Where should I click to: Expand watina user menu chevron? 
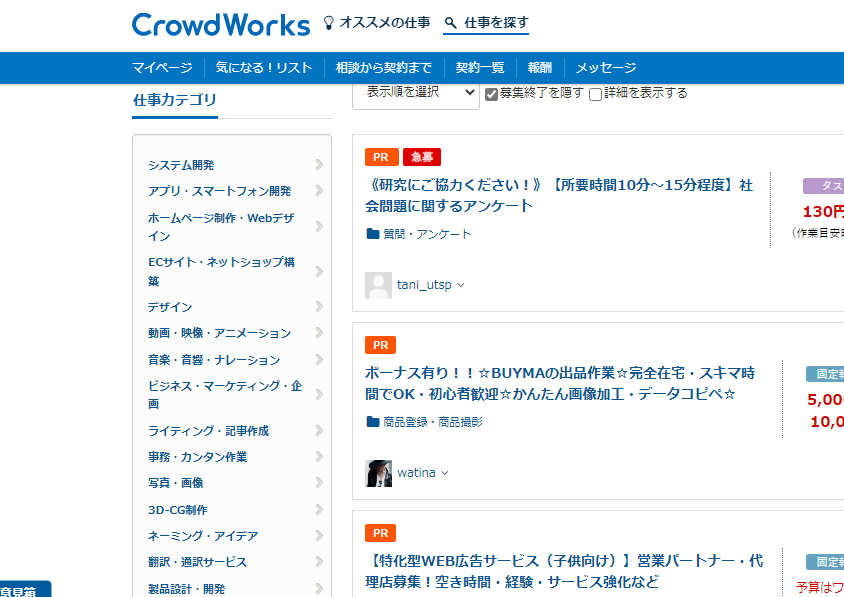click(445, 473)
